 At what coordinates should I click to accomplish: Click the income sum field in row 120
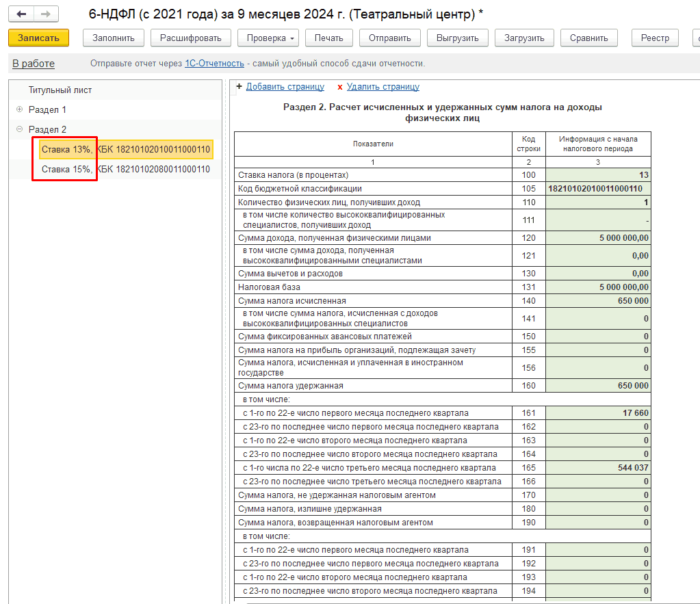(598, 238)
